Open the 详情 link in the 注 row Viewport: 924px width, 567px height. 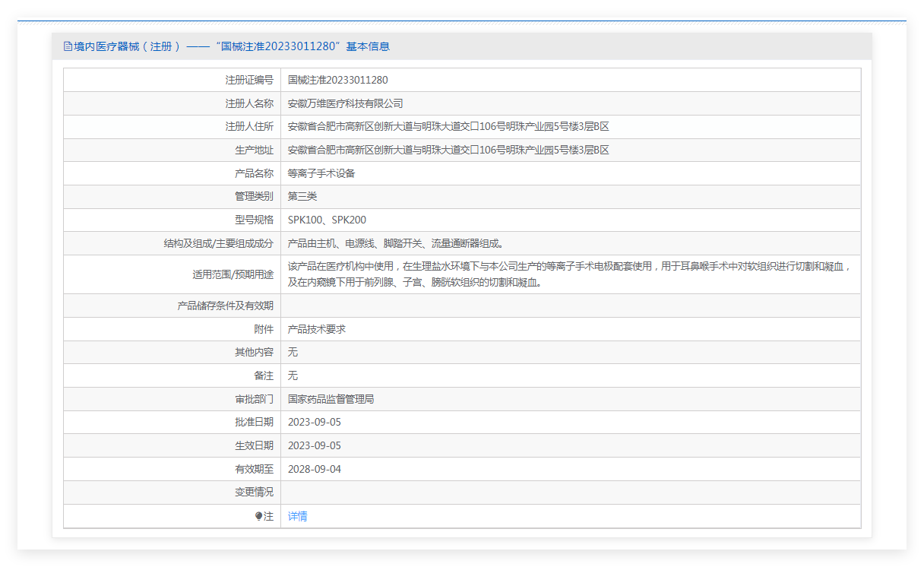(298, 516)
